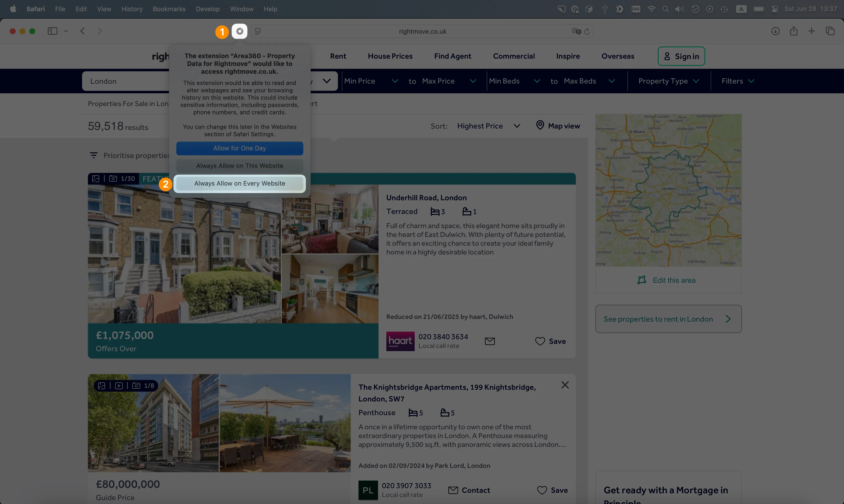Click the Rent nav tab
This screenshot has width=844, height=504.
pyautogui.click(x=338, y=56)
